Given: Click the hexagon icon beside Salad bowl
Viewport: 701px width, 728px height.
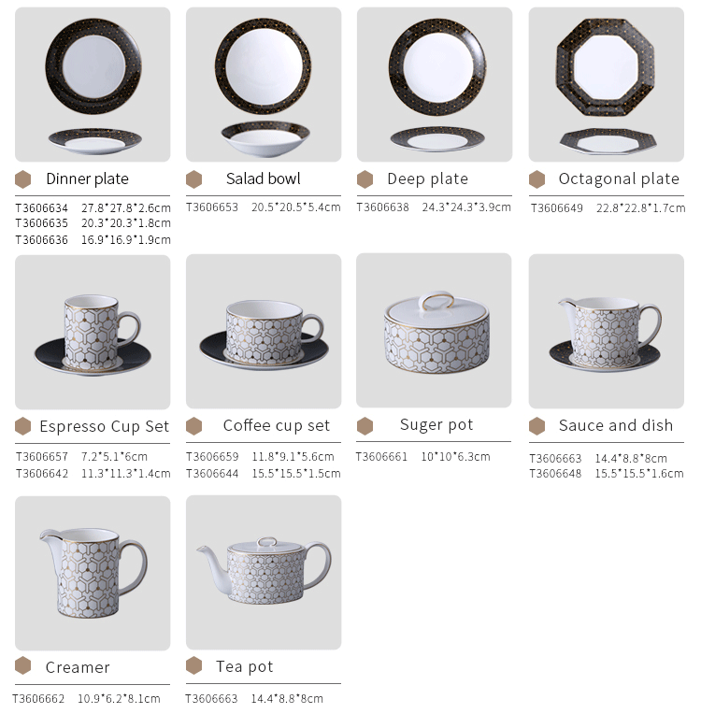Looking at the screenshot, I should (x=193, y=179).
